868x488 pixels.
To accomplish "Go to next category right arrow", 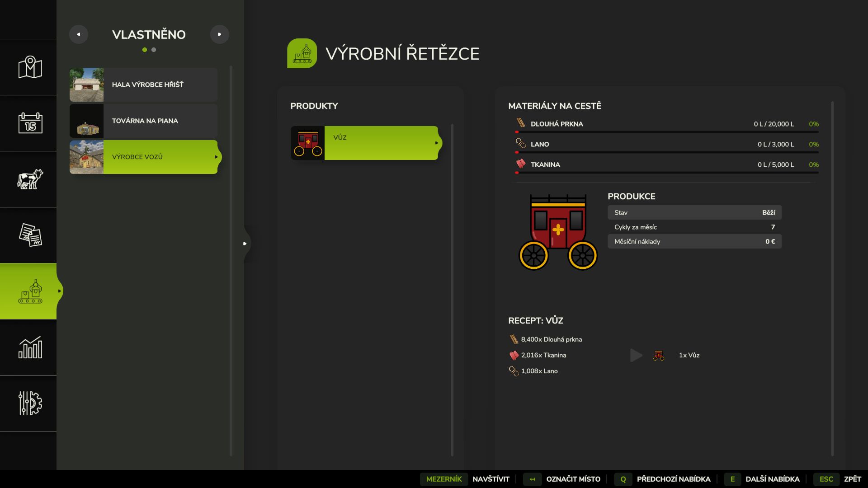I will pyautogui.click(x=220, y=34).
